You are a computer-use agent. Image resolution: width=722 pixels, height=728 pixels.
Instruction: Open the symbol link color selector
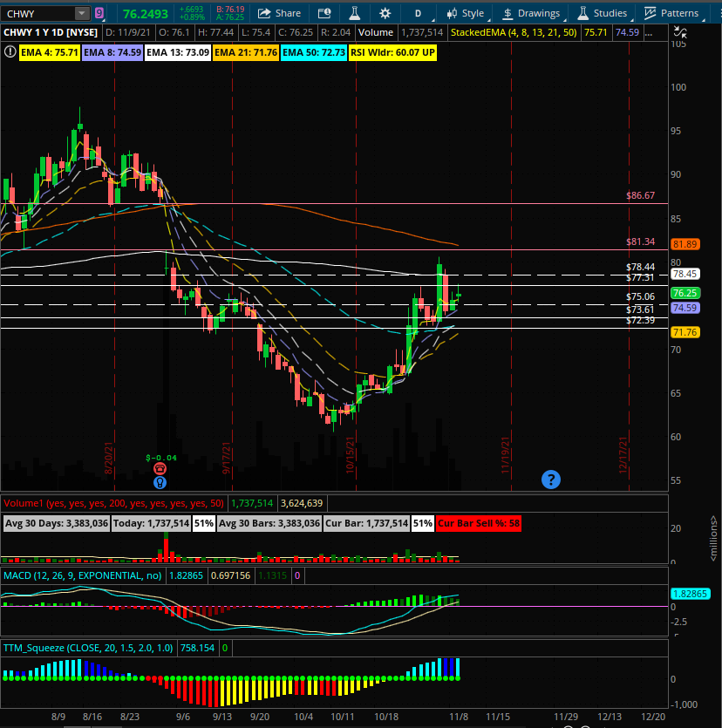coord(99,13)
